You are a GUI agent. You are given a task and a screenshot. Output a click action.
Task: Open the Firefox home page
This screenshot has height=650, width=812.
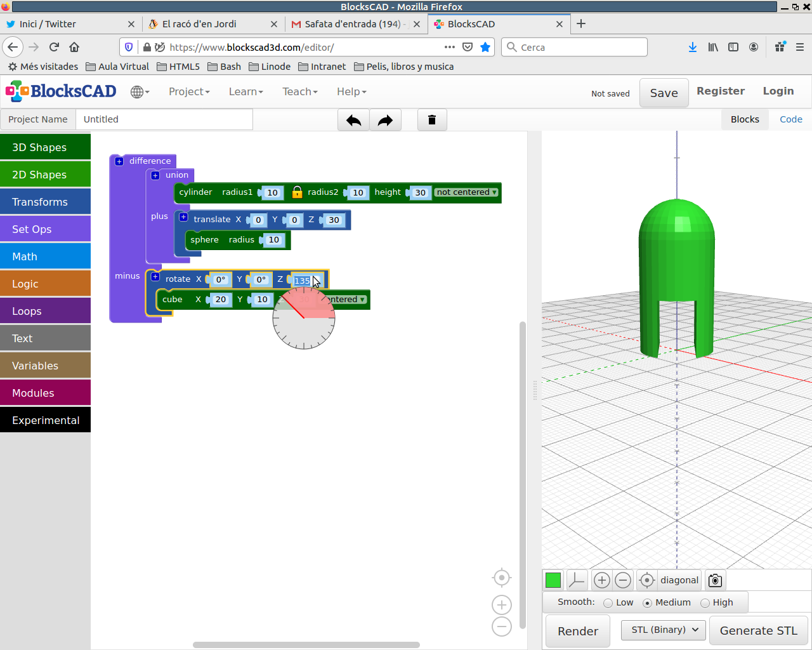(74, 47)
